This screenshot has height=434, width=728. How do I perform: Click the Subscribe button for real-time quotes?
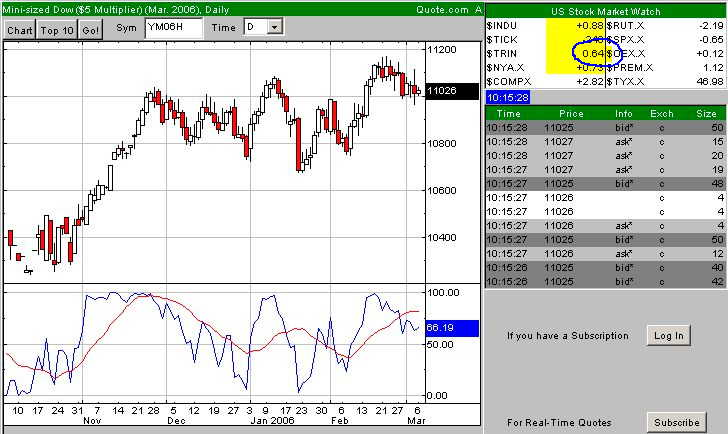click(x=676, y=423)
